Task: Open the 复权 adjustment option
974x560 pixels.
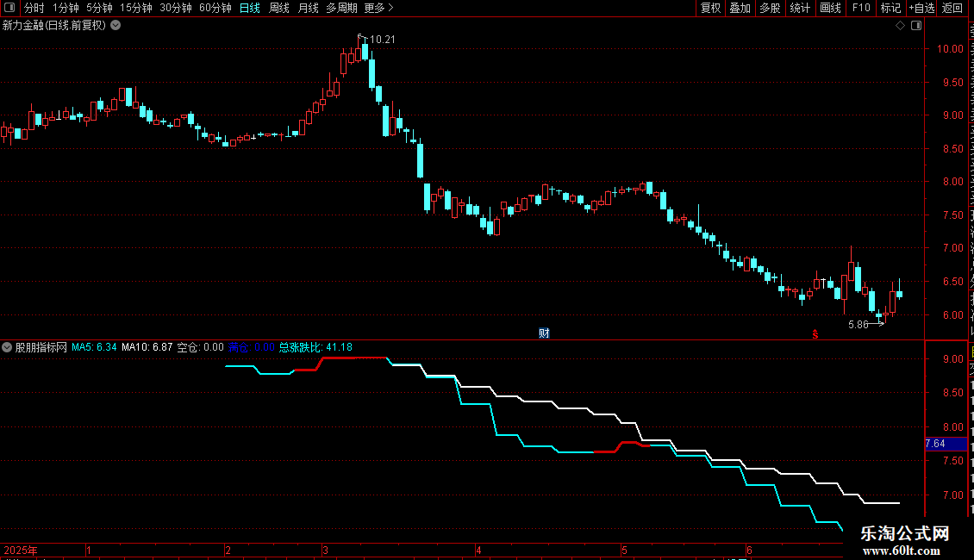Action: (x=710, y=8)
